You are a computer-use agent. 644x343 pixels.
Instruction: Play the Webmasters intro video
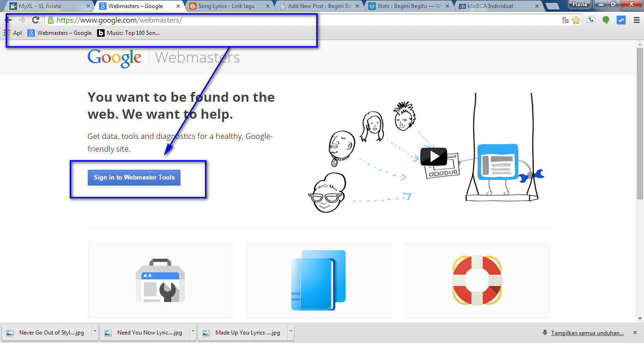[433, 156]
